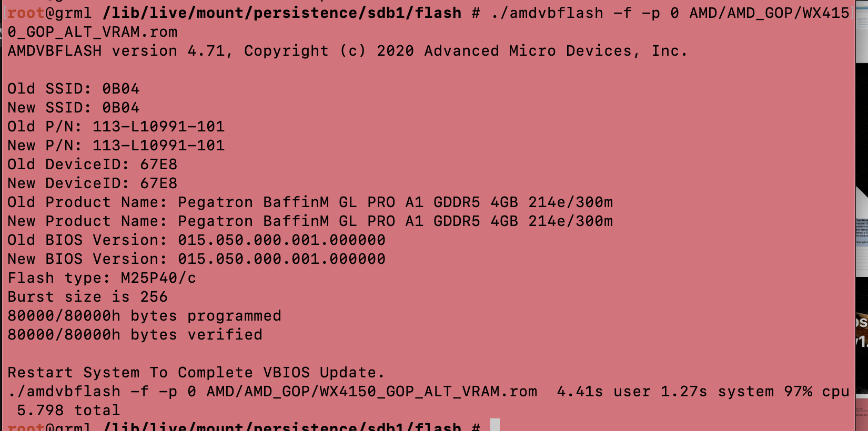Screen dimensions: 868x431
Task: Click the red "root" username in the top prompt
Action: tap(26, 13)
